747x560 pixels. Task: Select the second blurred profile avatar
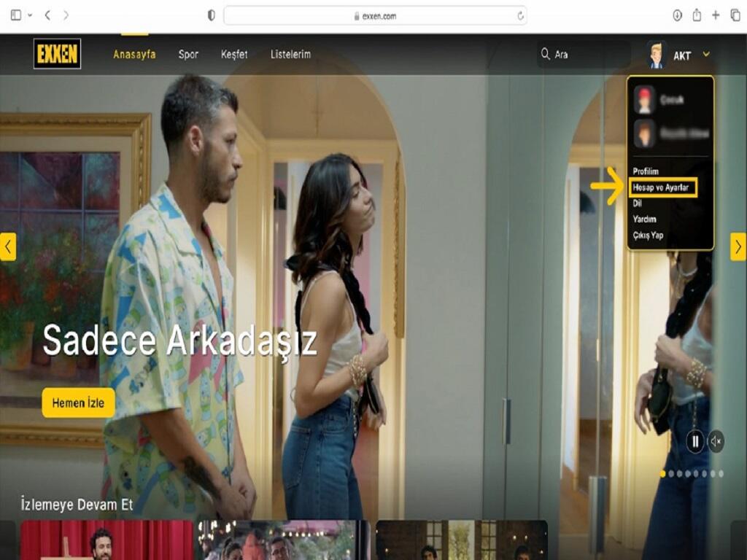click(x=645, y=134)
